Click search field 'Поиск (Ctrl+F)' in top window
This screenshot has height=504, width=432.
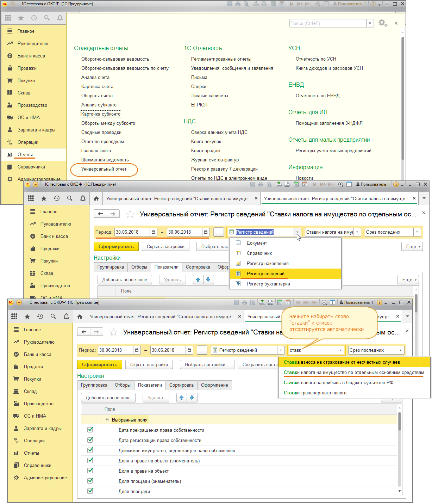point(328,23)
